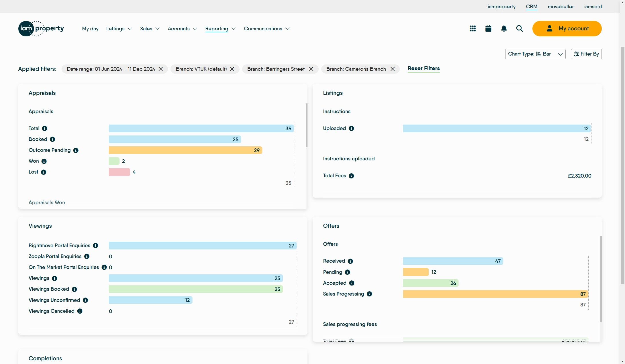Click info icon next to Rightmove Portal Enquiries
This screenshot has width=625, height=364.
[95, 246]
